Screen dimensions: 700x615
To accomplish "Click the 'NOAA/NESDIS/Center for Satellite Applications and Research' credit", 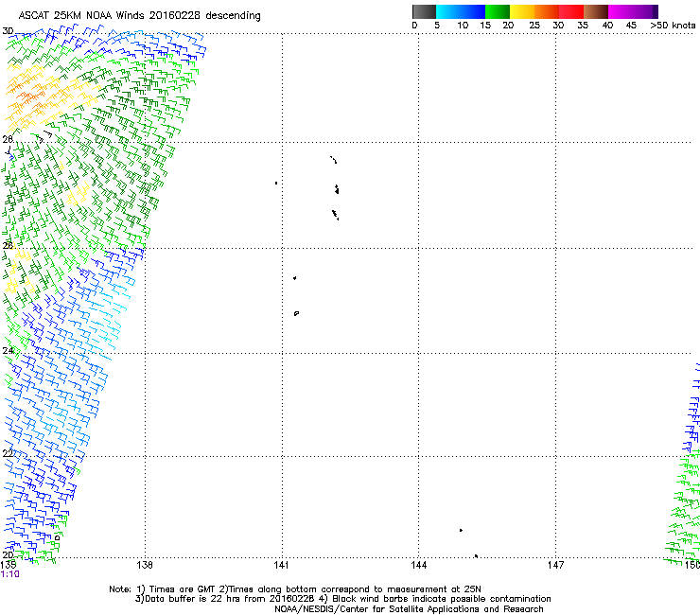I will coord(409,609).
